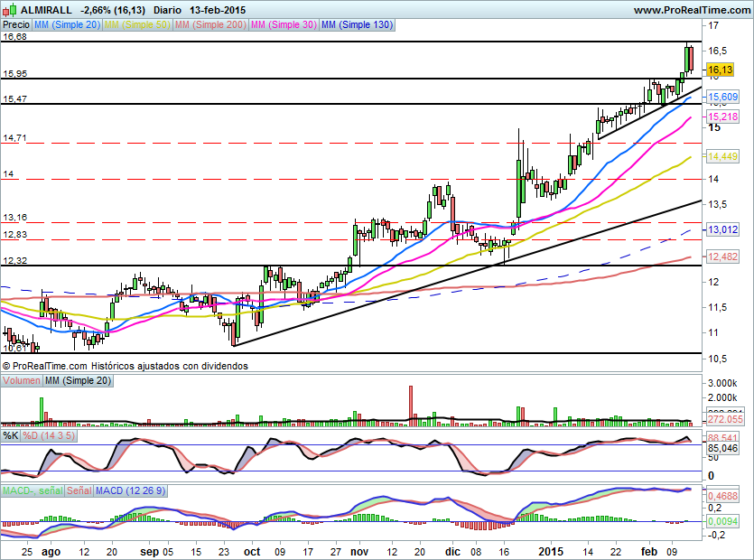Screen dimensions: 754x560
Task: Select MM (Simple 50) moving average label
Action: point(137,25)
